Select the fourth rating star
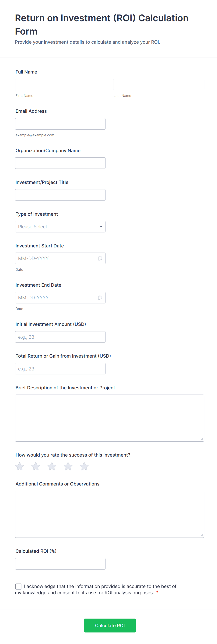The image size is (217, 644). pos(68,466)
